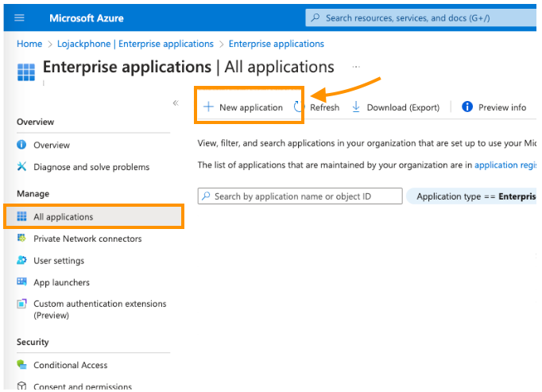The image size is (542, 392).
Task: Open the hamburger portal menu
Action: pyautogui.click(x=19, y=17)
